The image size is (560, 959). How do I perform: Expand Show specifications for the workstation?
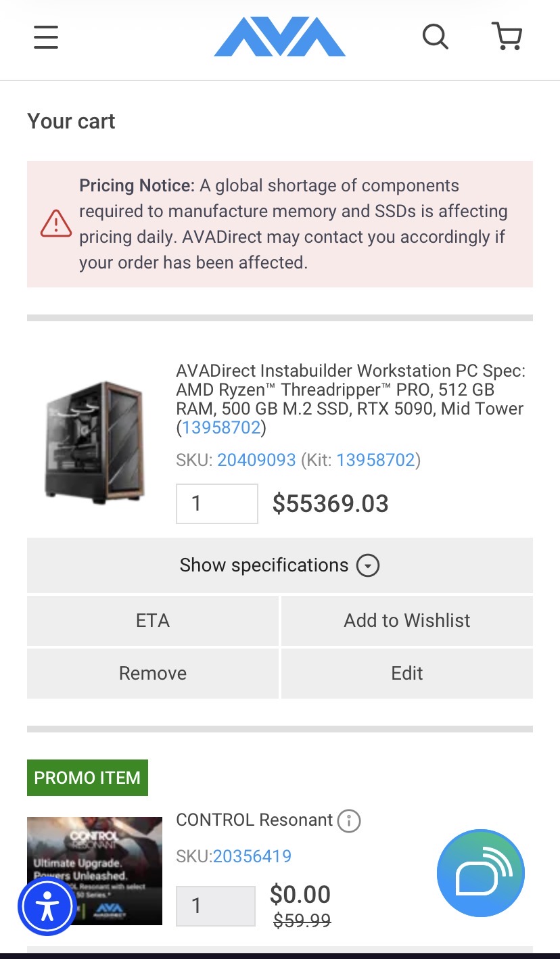tap(280, 565)
